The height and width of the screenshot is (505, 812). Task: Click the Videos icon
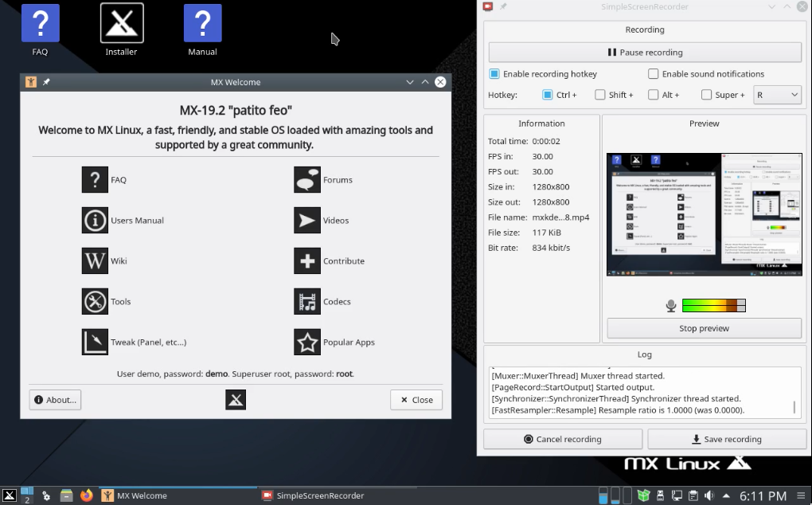[x=306, y=220]
